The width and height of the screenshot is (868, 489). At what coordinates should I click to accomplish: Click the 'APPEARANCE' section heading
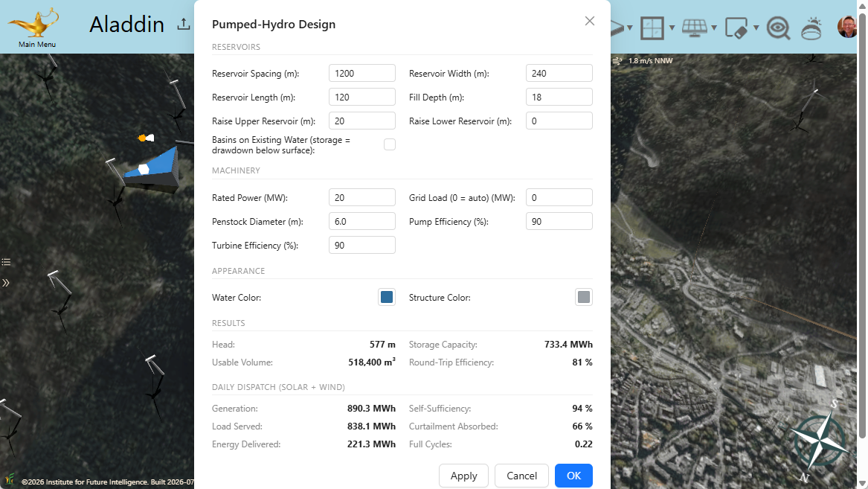pyautogui.click(x=239, y=271)
